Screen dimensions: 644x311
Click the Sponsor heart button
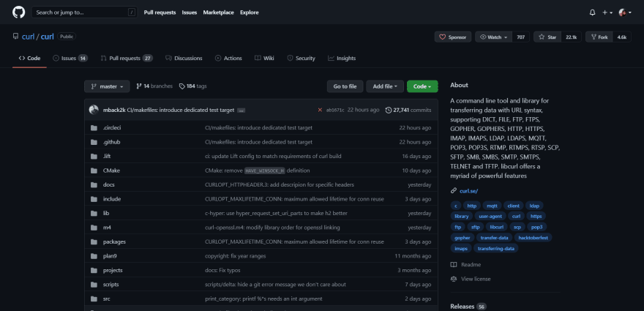tap(452, 37)
